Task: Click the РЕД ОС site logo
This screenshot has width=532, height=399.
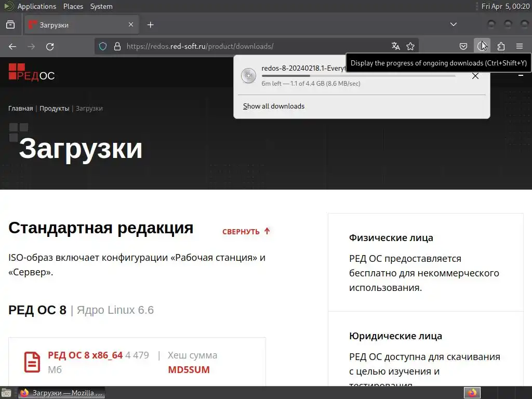Action: tap(32, 72)
